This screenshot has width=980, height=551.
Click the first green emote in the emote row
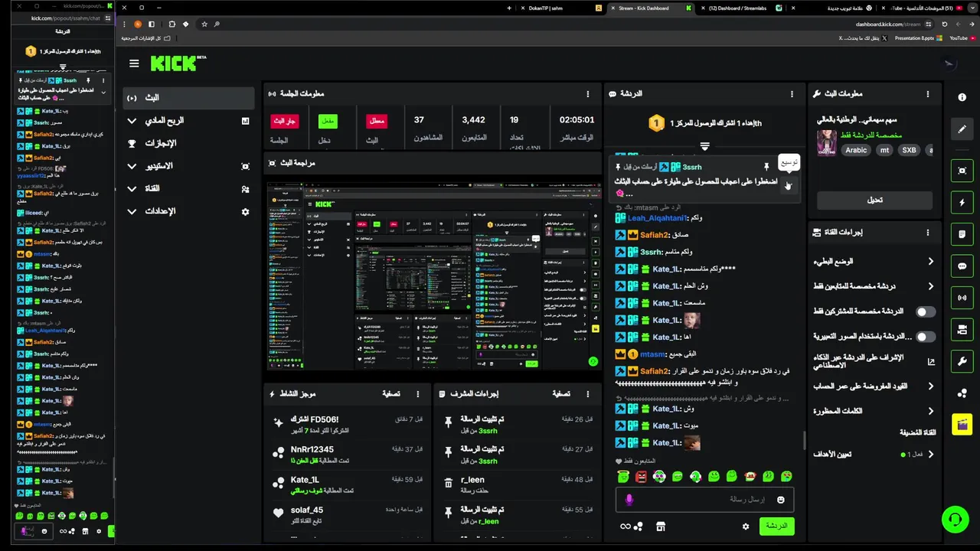click(623, 477)
